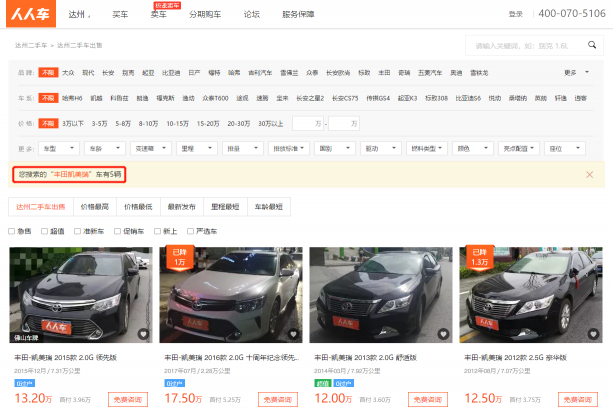Open the 排量 dropdown
613x412 pixels.
[243, 149]
